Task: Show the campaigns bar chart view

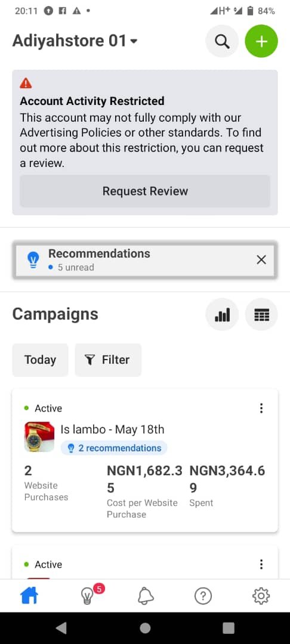Action: 222,315
